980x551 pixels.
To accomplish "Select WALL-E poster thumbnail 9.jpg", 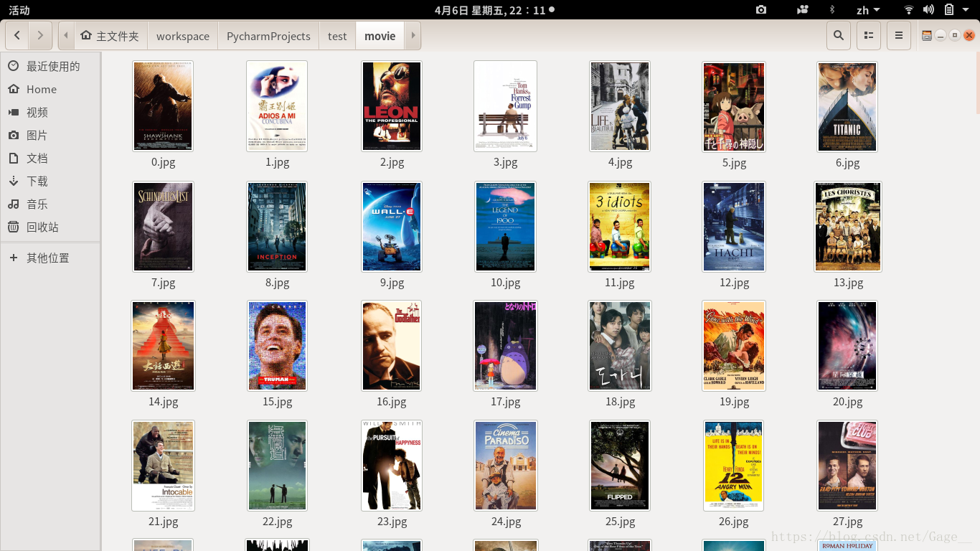I will click(x=392, y=227).
